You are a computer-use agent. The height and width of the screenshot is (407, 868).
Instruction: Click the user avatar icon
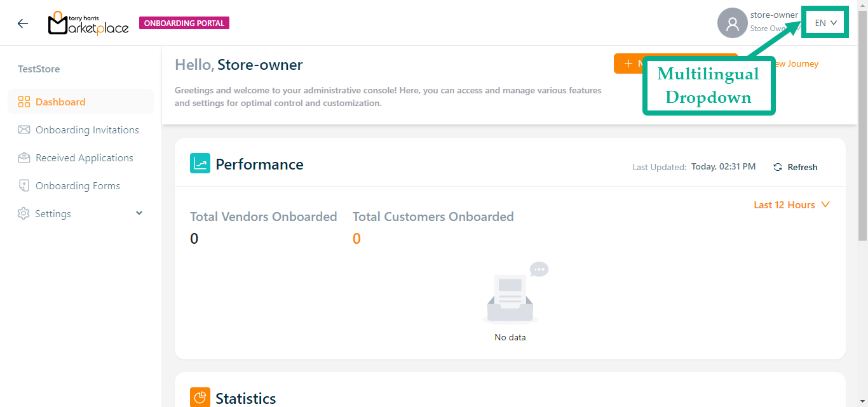(x=732, y=23)
